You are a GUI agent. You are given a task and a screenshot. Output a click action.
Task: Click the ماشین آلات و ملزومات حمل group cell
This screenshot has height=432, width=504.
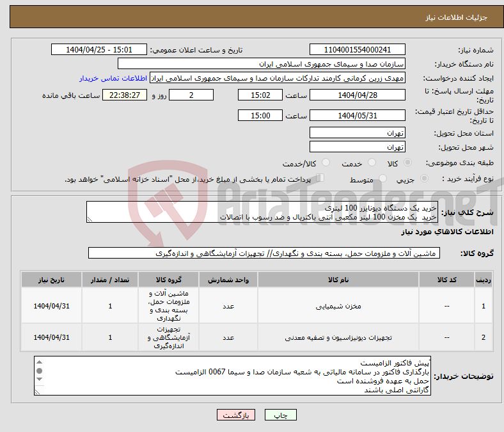point(168,306)
